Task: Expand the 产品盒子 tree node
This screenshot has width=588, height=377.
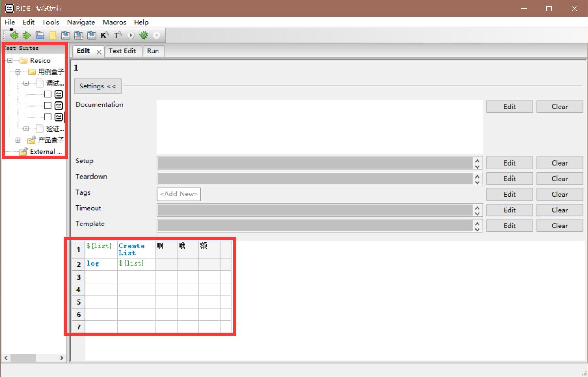Action: [x=18, y=140]
